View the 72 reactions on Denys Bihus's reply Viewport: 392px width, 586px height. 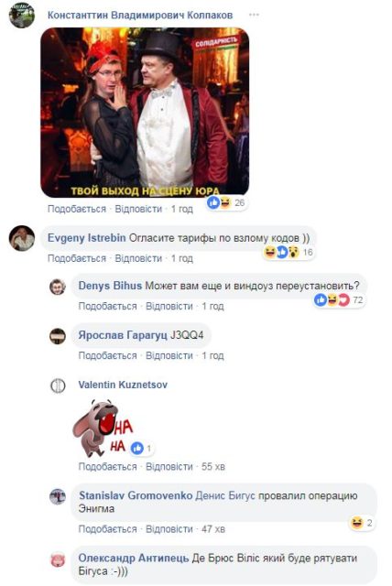point(339,300)
